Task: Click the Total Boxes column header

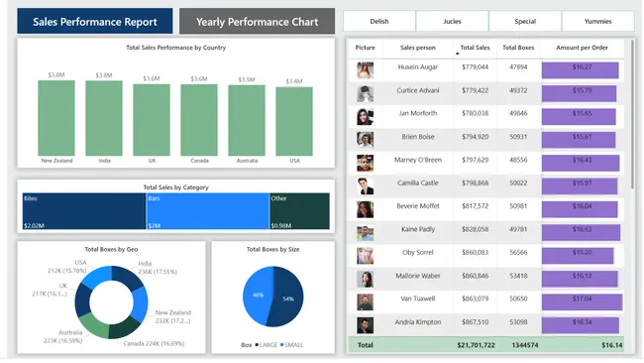Action: pos(518,48)
